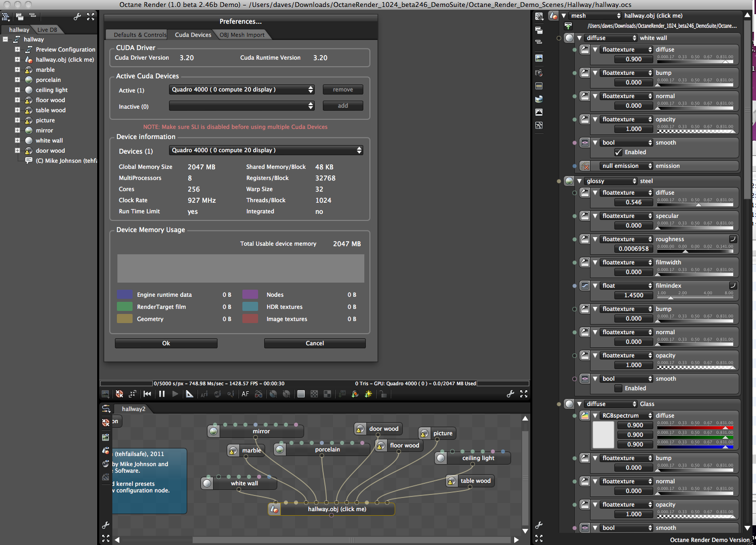Click the hallway.obj mesh node in graph
Screen dimensions: 756x545
point(331,509)
